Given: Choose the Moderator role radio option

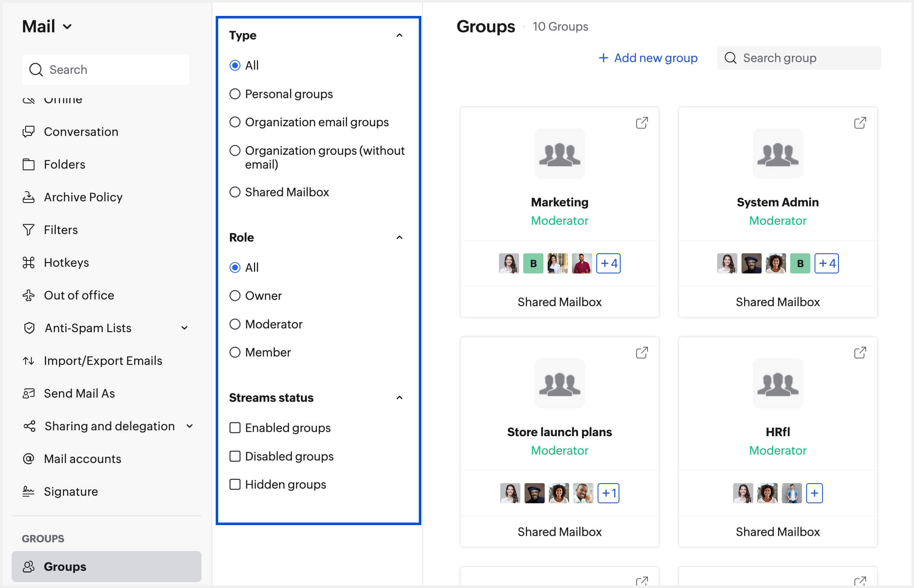Looking at the screenshot, I should click(x=235, y=324).
